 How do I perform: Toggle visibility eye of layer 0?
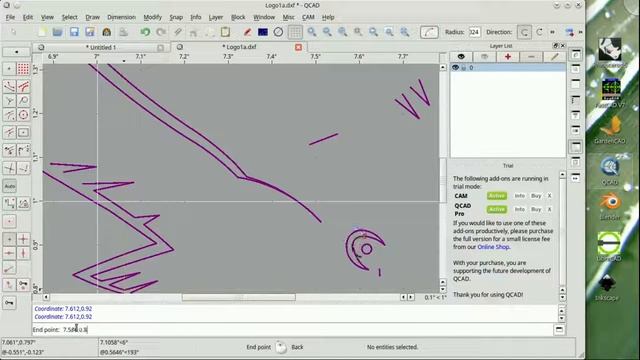point(455,68)
